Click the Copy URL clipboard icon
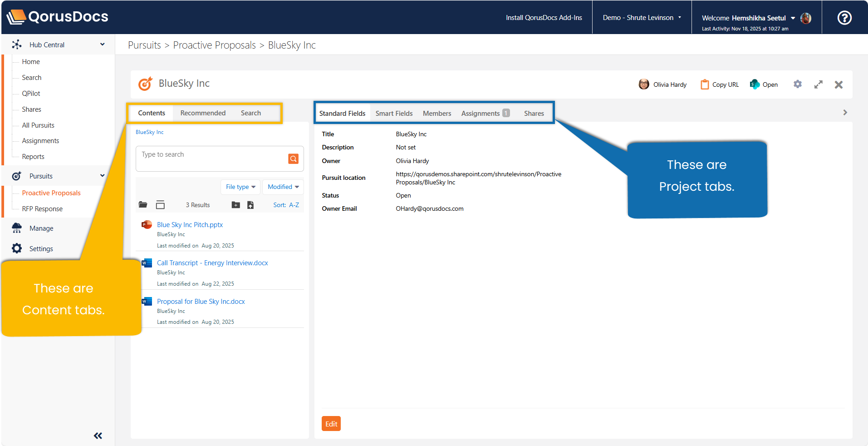Viewport: 868px width, 446px height. tap(704, 84)
